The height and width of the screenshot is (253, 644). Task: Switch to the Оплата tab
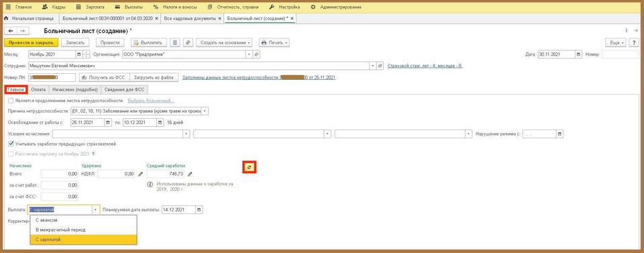click(38, 89)
